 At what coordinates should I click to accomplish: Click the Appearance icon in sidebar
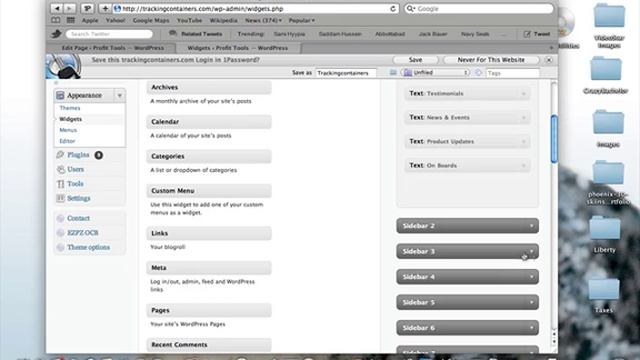click(x=60, y=95)
